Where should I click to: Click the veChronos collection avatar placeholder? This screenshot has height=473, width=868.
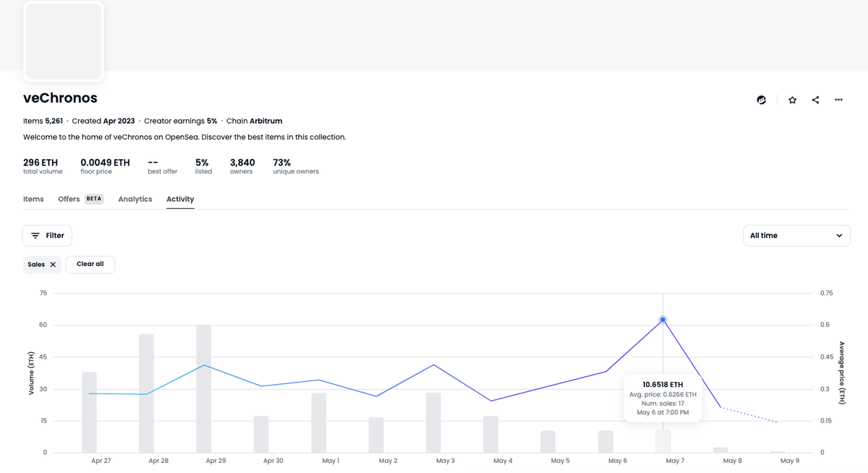pyautogui.click(x=64, y=41)
